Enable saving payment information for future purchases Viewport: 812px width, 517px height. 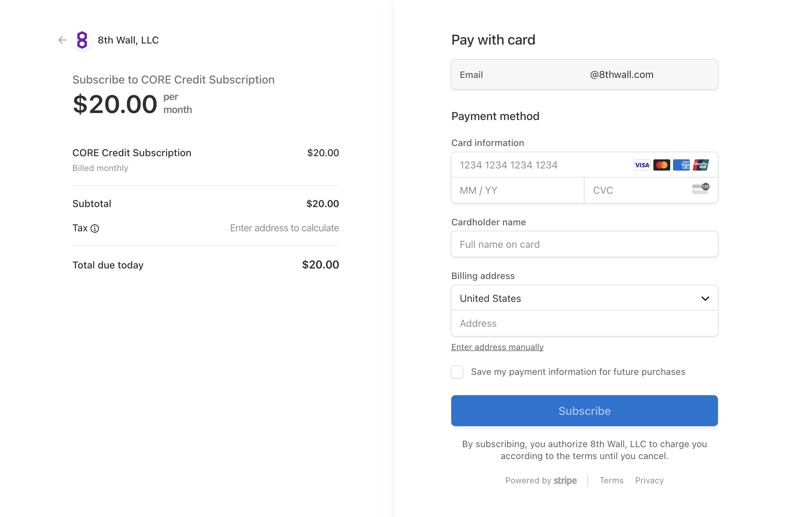[457, 372]
